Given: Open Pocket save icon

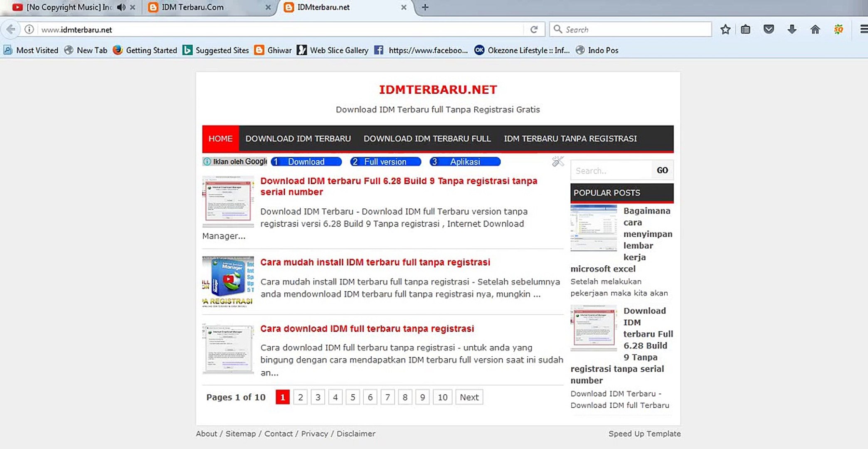Looking at the screenshot, I should (769, 30).
